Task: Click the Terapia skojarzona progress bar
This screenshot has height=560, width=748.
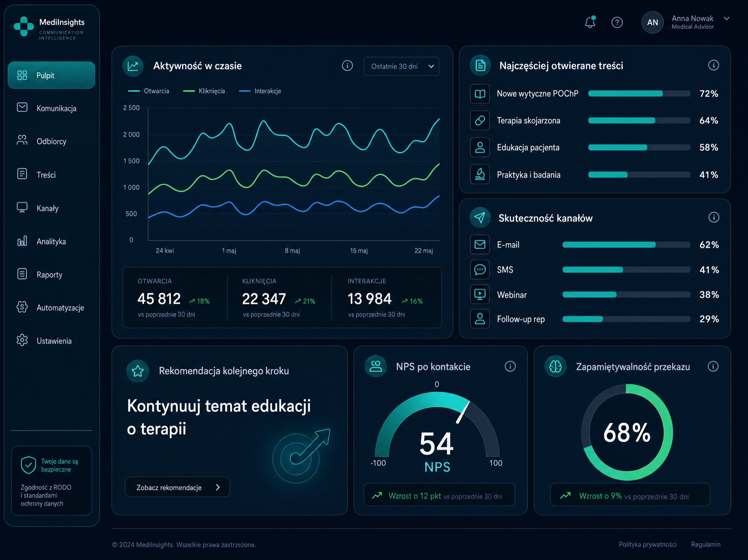Action: (x=639, y=120)
